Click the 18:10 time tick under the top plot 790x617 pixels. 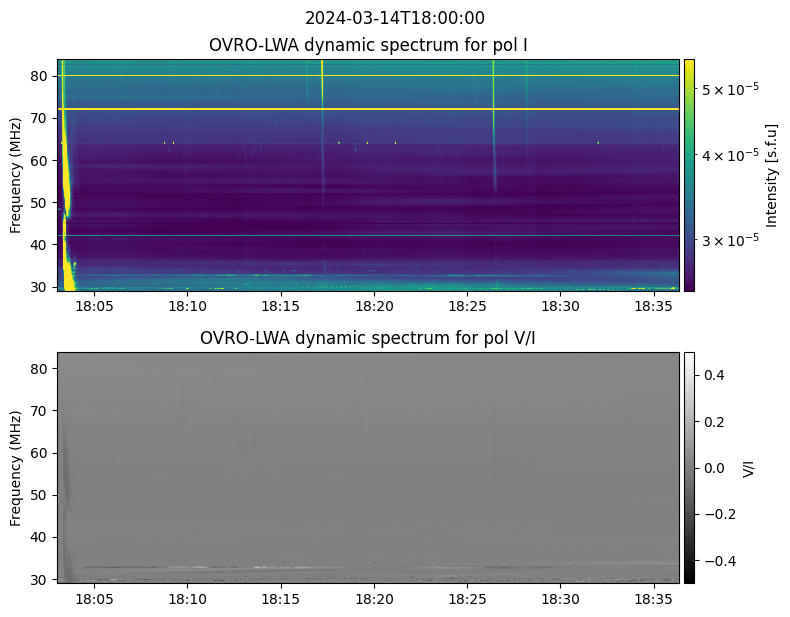point(187,306)
